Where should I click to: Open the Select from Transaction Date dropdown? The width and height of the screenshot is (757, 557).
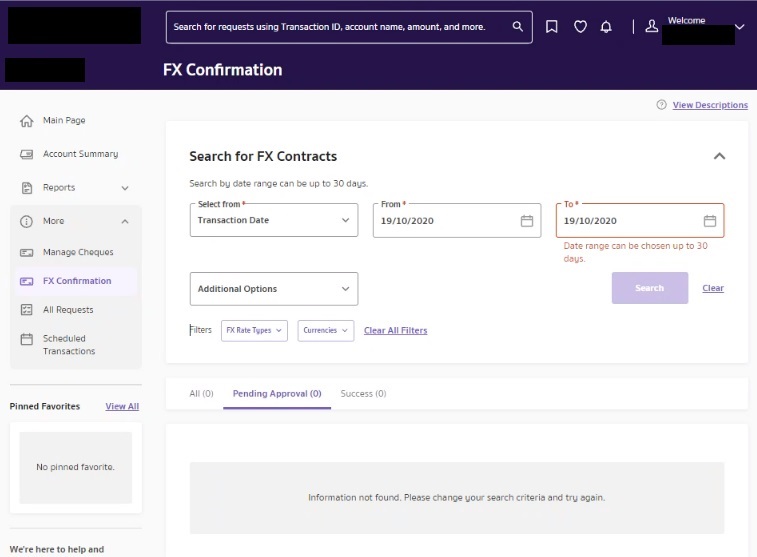click(273, 220)
